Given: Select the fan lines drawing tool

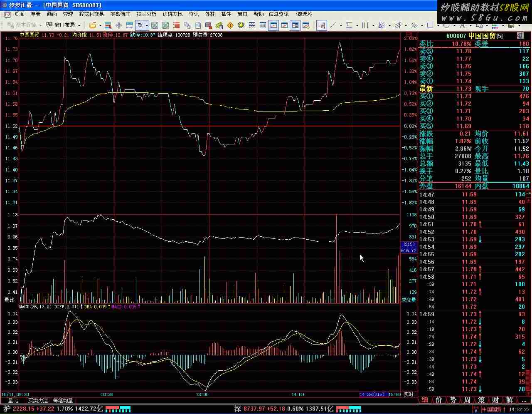Looking at the screenshot, I should point(382,25).
